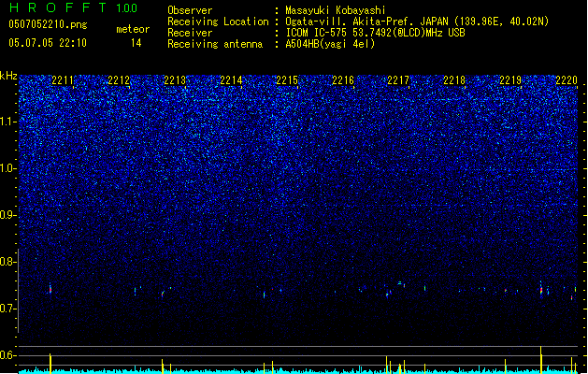The width and height of the screenshot is (588, 374).
Task: Click the 1.1 kHz axis label
Action: point(8,122)
